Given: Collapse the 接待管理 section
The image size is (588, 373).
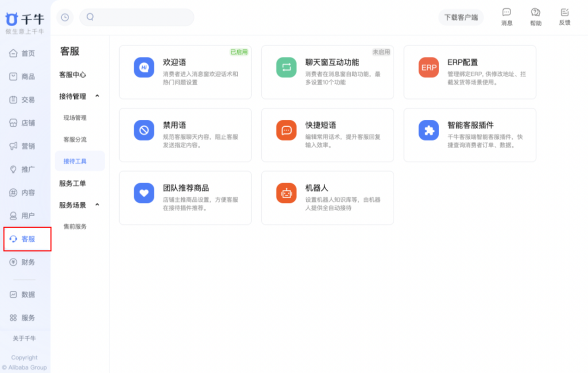Looking at the screenshot, I should (97, 96).
